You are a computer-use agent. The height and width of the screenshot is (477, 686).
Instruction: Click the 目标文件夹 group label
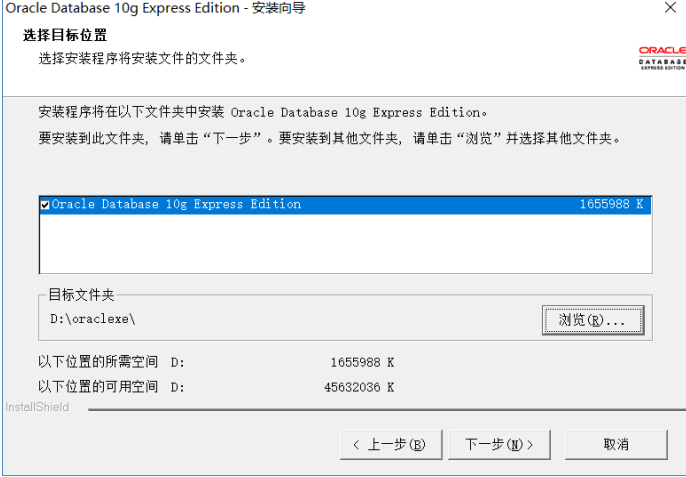click(x=81, y=295)
